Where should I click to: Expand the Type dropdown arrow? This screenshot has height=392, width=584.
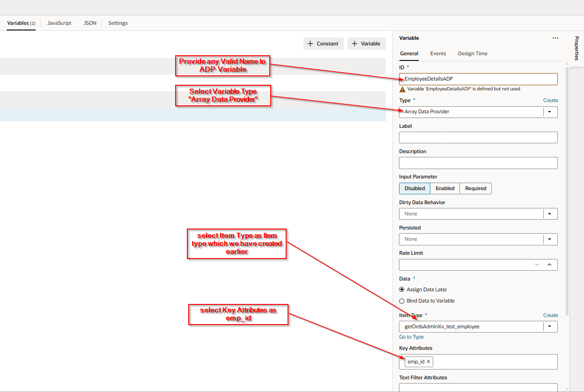point(550,112)
